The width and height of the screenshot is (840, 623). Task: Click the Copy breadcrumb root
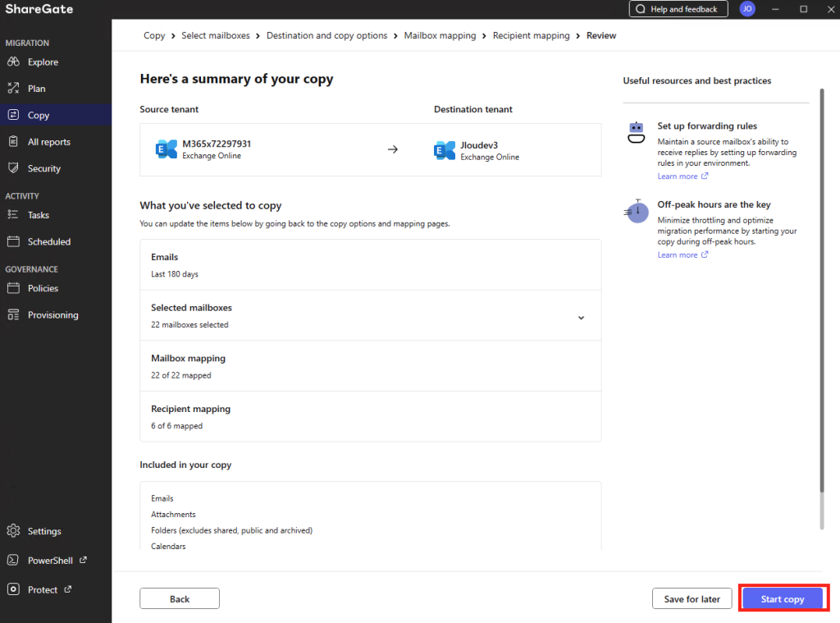[x=154, y=35]
